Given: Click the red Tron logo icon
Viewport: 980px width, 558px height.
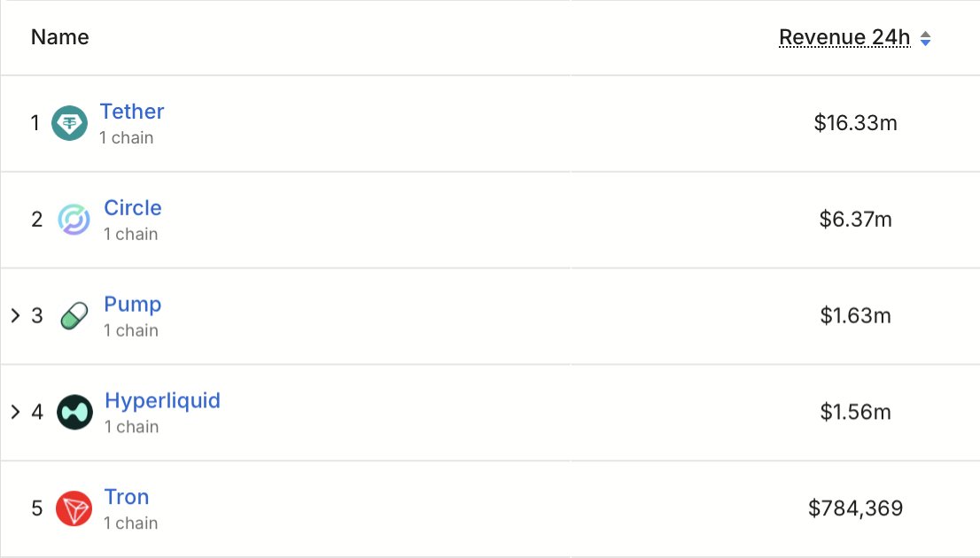Looking at the screenshot, I should click(x=74, y=509).
